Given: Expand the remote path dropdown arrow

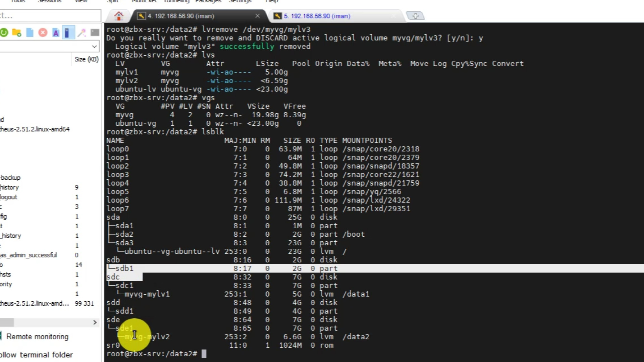Looking at the screenshot, I should (x=94, y=46).
